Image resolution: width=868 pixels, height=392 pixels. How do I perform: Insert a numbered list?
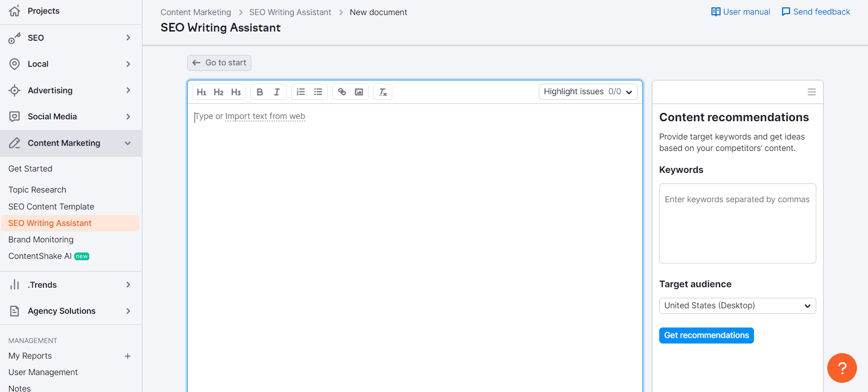tap(301, 92)
